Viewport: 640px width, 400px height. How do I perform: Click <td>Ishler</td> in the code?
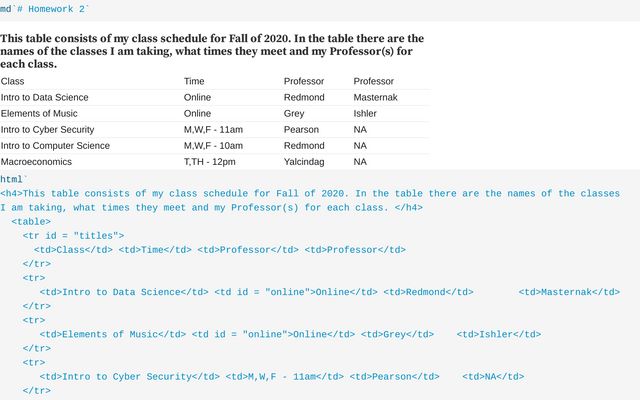coord(498,334)
